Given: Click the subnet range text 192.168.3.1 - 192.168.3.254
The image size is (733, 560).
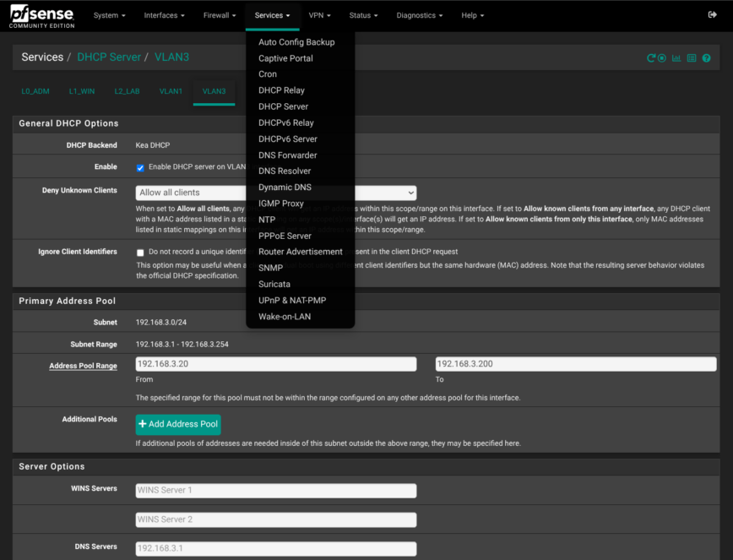Looking at the screenshot, I should point(182,345).
